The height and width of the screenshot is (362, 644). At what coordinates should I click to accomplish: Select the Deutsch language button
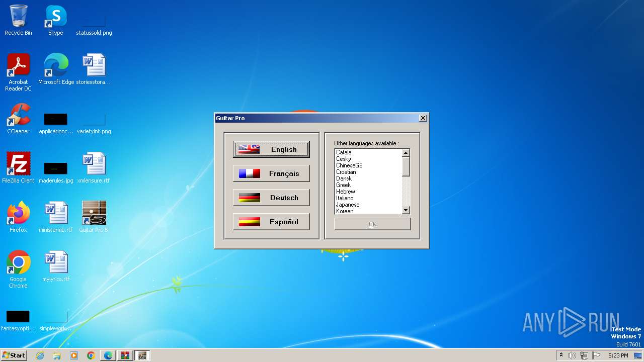[x=271, y=198]
